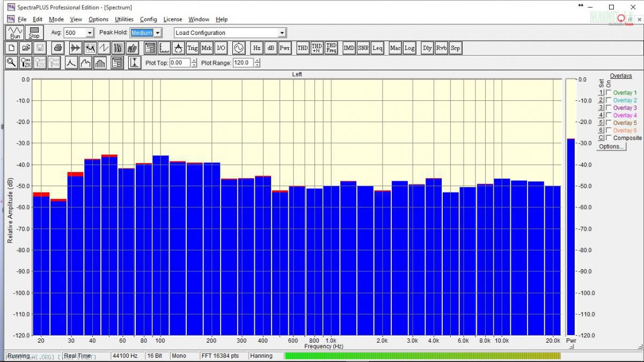Open the IMD utility
Screen dimensions: 644x362
pyautogui.click(x=349, y=48)
